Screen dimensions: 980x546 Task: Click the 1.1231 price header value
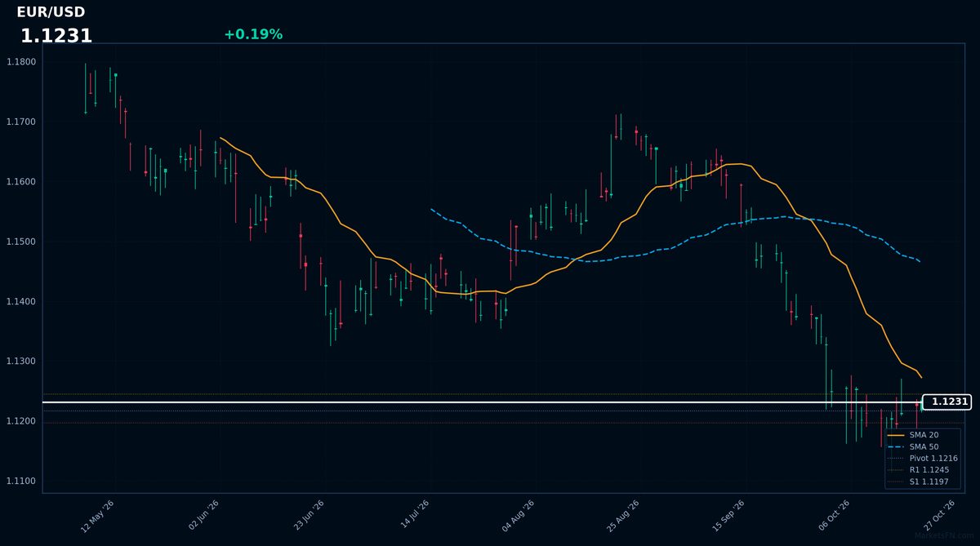click(56, 36)
